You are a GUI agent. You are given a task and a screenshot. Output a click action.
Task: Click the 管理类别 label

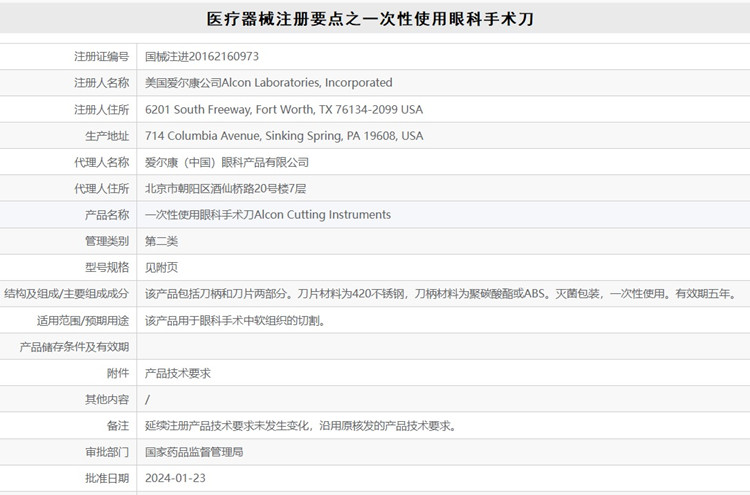107,241
